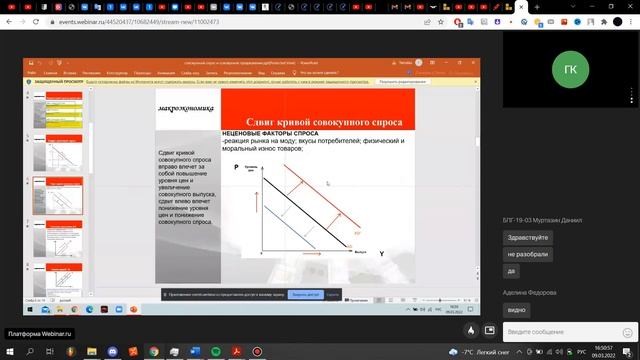Open the Google Translate extension
Viewport: 640px width, 360px height.
coord(471,22)
